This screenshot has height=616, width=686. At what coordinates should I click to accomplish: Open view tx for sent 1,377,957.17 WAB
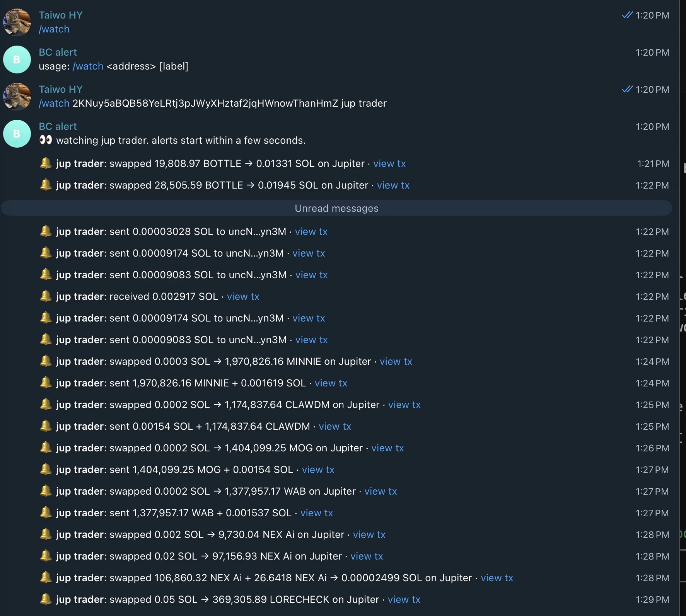click(317, 513)
